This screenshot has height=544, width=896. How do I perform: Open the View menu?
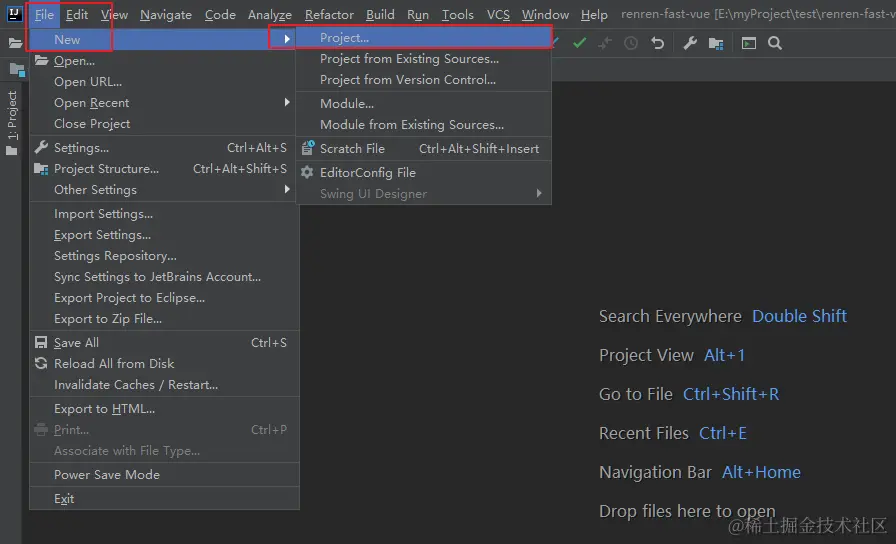[114, 15]
